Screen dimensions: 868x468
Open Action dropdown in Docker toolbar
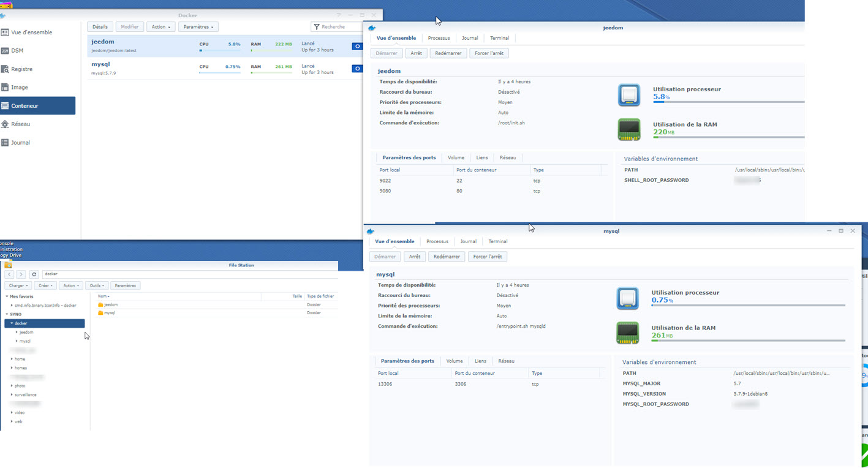(160, 27)
